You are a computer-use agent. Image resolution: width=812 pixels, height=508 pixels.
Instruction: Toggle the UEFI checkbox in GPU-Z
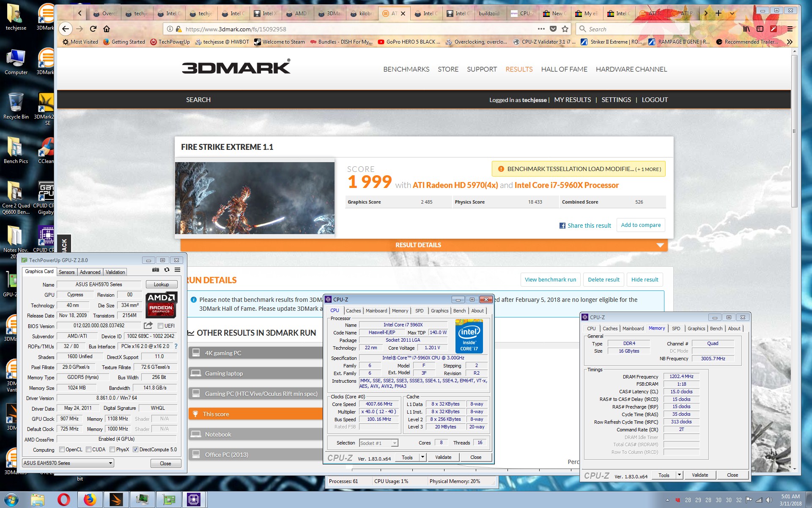coord(160,326)
